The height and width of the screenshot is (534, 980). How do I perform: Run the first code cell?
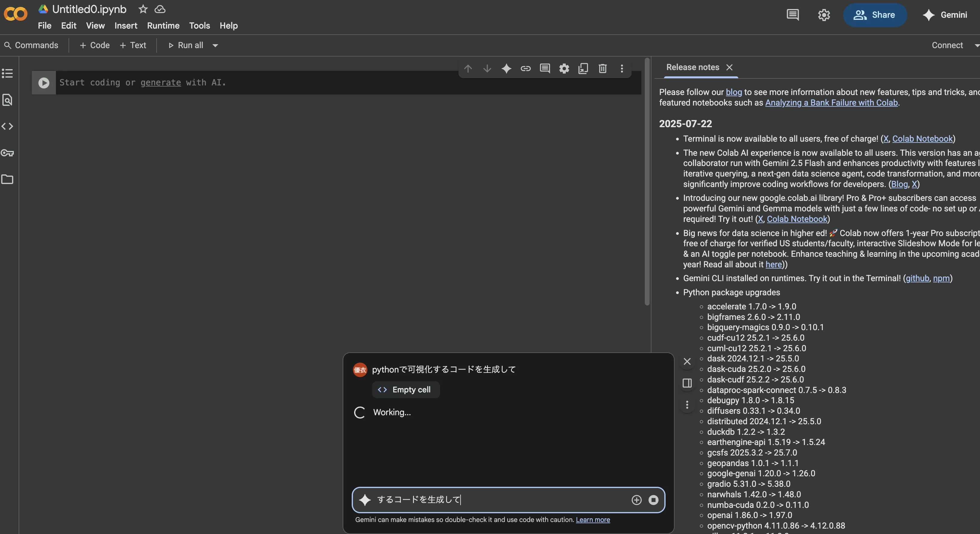point(43,82)
